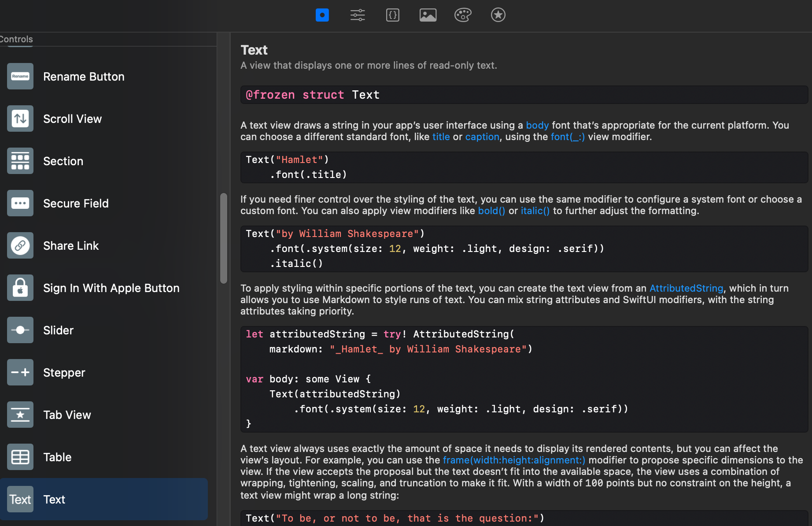Screen dimensions: 812x526
Task: Select the Scroll View item
Action: (72, 119)
